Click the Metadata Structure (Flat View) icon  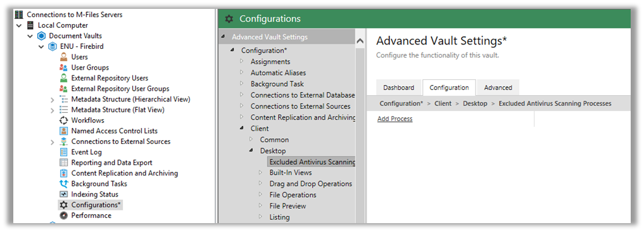(x=64, y=110)
